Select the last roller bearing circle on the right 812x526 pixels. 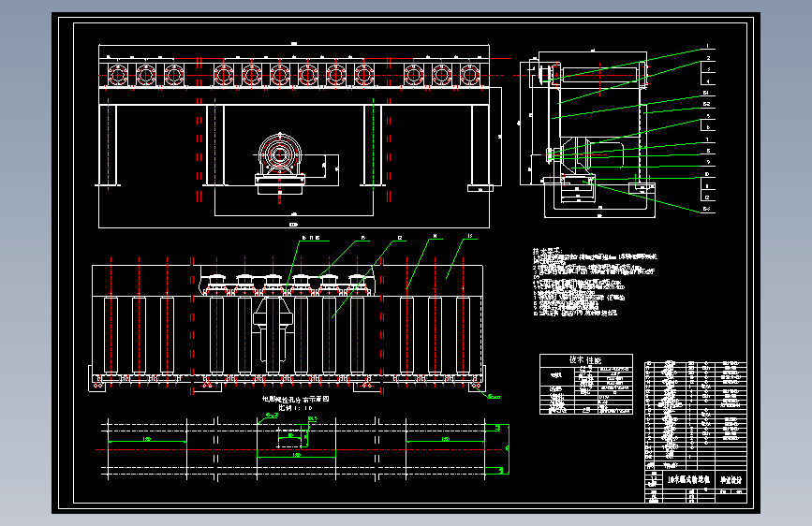[470, 75]
